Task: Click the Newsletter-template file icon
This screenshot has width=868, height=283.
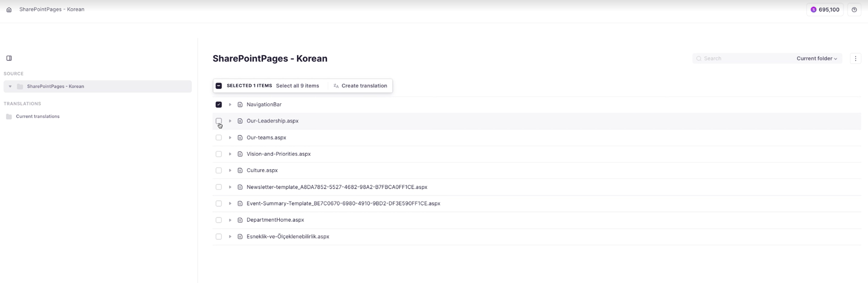Action: [x=240, y=187]
